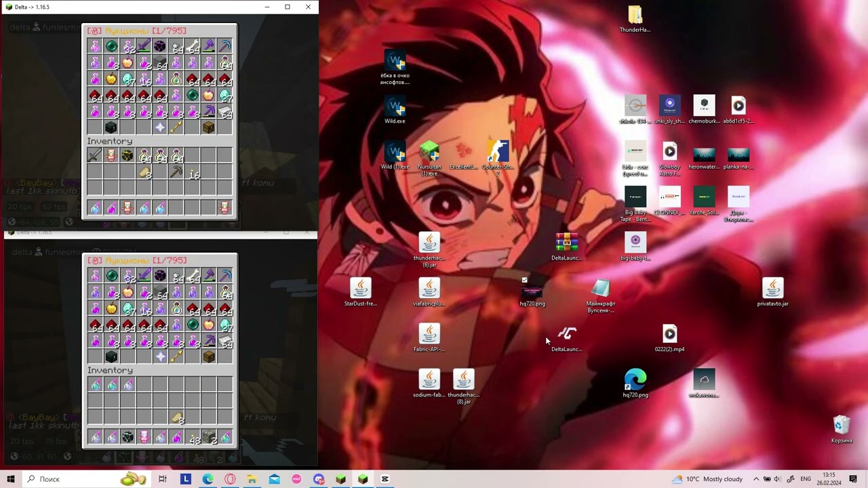Open the ENG language switcher
The image size is (868, 488).
pos(806,479)
